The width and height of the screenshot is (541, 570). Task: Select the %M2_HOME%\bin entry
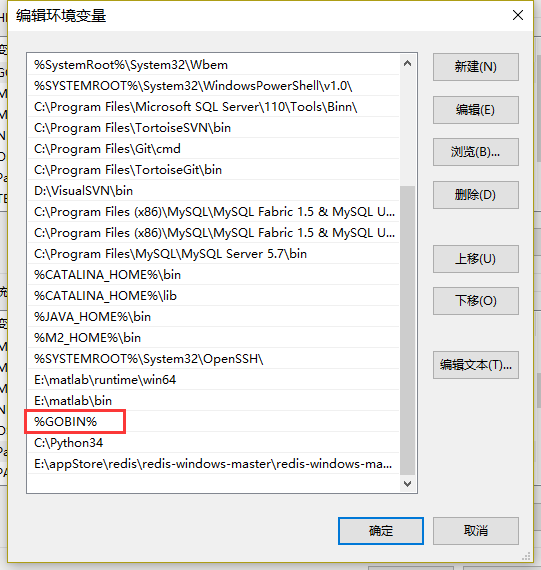tap(213, 338)
